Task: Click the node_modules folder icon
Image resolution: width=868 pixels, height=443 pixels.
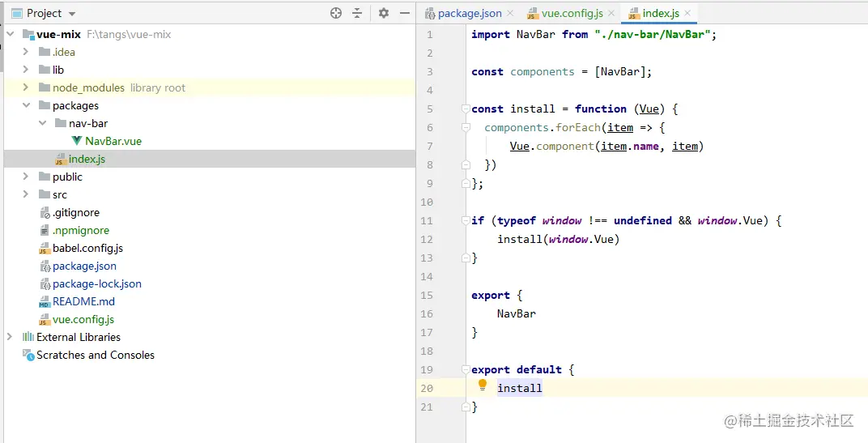Action: tap(45, 87)
